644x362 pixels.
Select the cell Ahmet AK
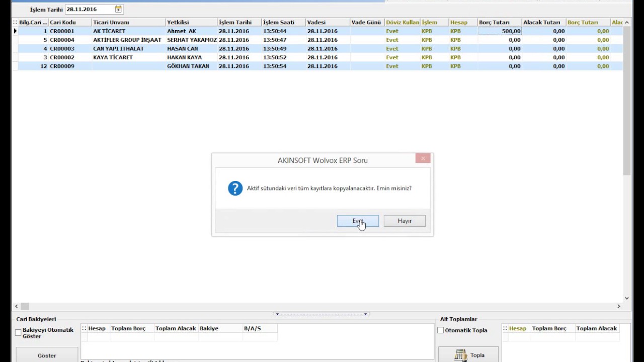pyautogui.click(x=191, y=31)
